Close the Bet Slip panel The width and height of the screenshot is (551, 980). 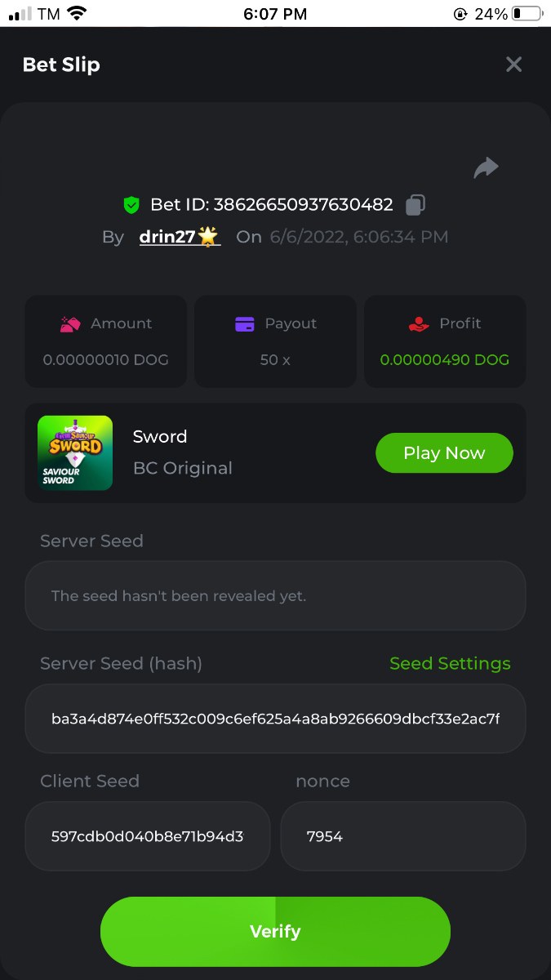pyautogui.click(x=513, y=65)
